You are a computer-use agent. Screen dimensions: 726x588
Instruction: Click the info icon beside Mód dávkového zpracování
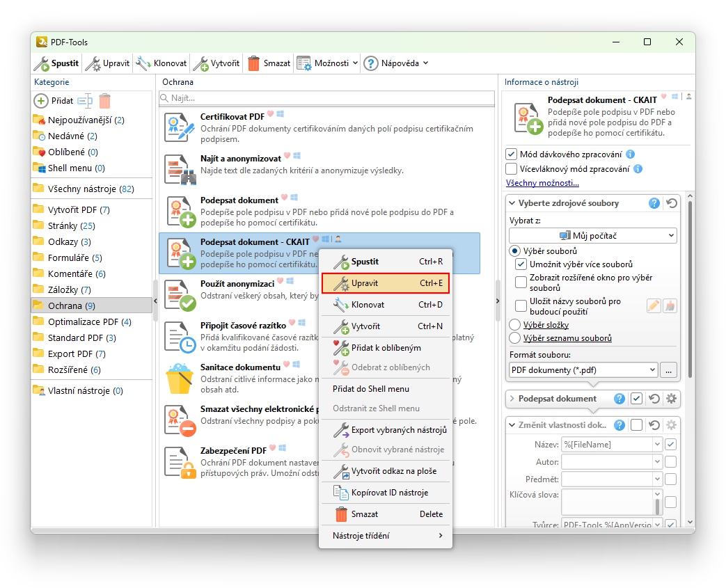[x=630, y=154]
